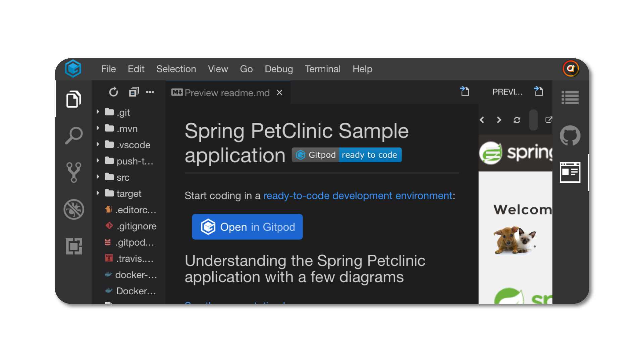
Task: Click the GitHub icon in right sidebar
Action: click(x=570, y=136)
